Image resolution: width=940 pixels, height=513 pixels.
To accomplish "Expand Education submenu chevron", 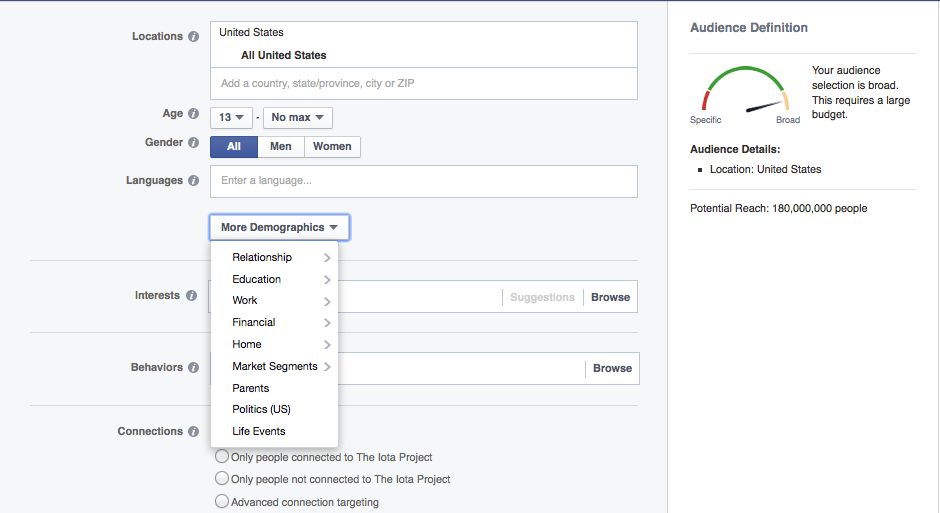I will click(327, 280).
